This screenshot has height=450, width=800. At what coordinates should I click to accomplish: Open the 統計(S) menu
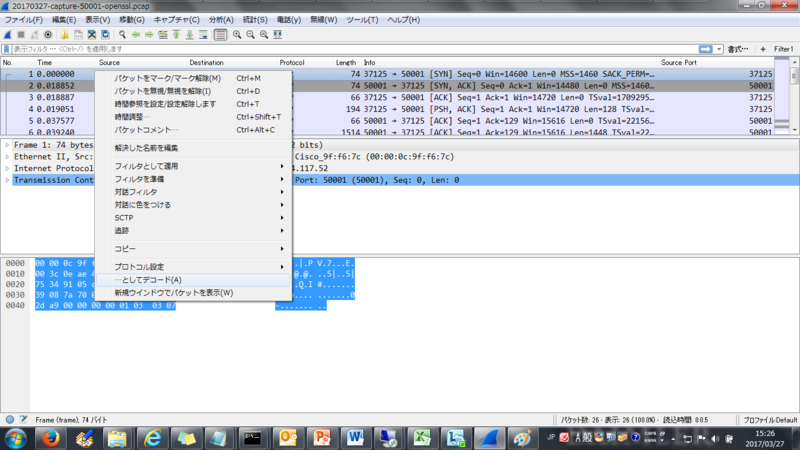[x=255, y=19]
